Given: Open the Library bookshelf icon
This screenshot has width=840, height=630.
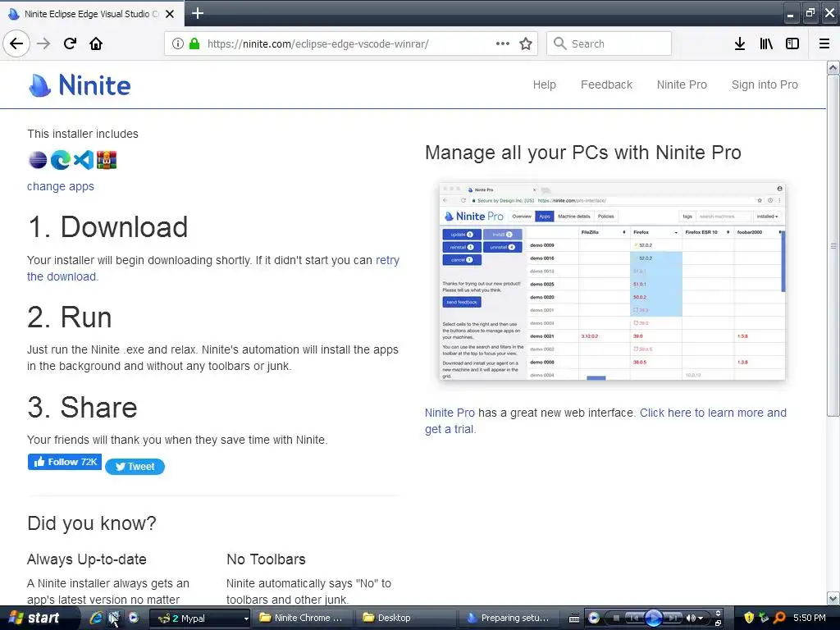Looking at the screenshot, I should pos(766,43).
